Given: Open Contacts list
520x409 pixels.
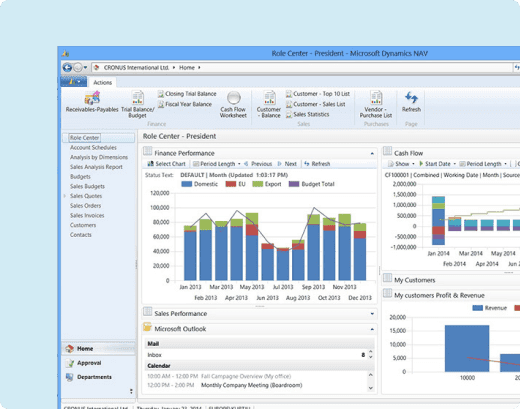Looking at the screenshot, I should (x=81, y=235).
